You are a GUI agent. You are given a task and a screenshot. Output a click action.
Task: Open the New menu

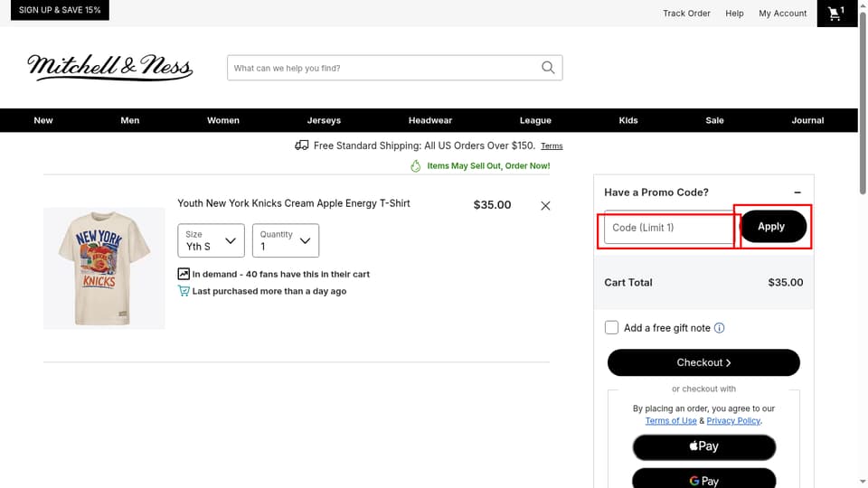(x=43, y=120)
